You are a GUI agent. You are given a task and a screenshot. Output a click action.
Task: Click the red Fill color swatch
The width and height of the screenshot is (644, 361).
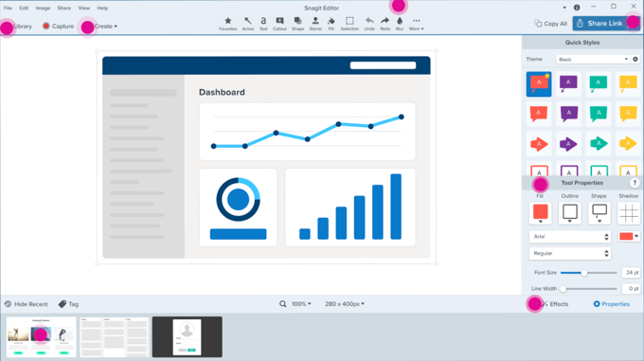540,213
